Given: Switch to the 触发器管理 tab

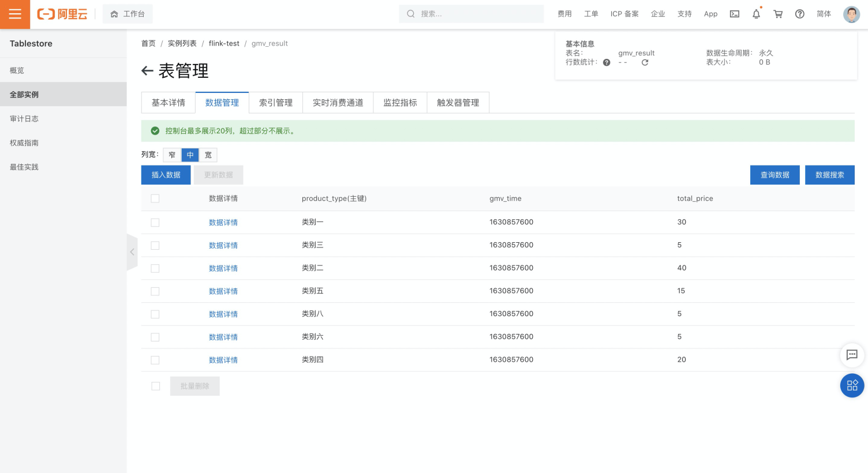Looking at the screenshot, I should [458, 103].
